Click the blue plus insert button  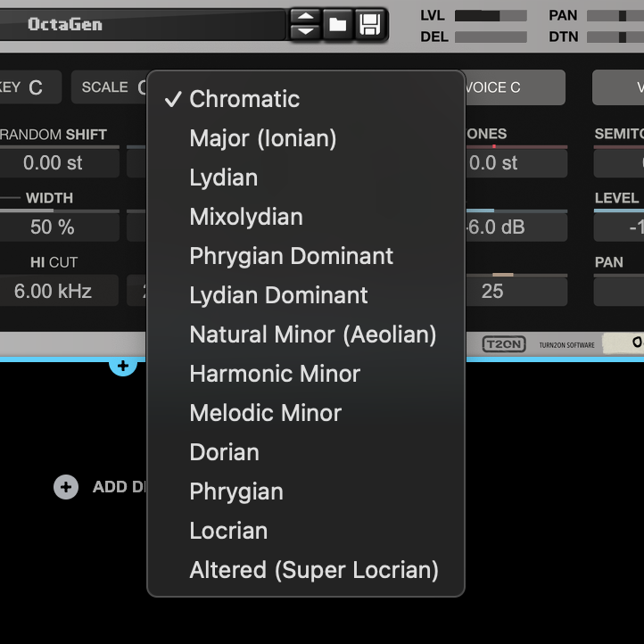coord(123,366)
